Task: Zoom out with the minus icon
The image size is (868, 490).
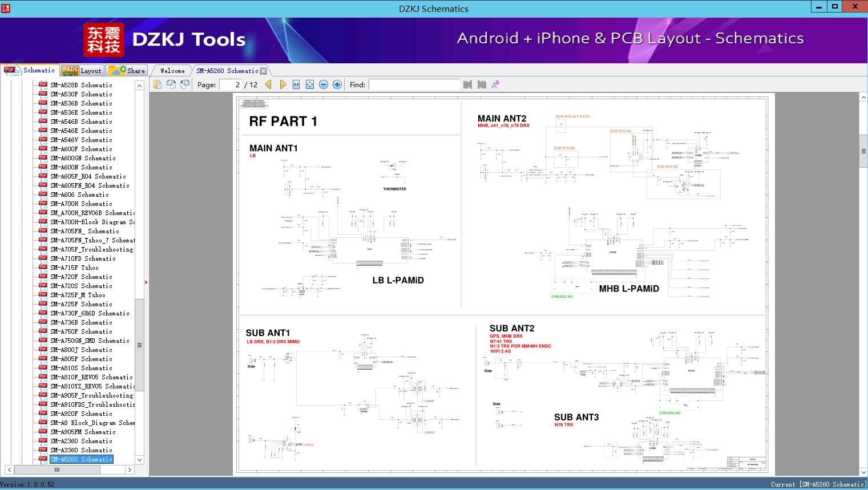Action: pyautogui.click(x=324, y=84)
